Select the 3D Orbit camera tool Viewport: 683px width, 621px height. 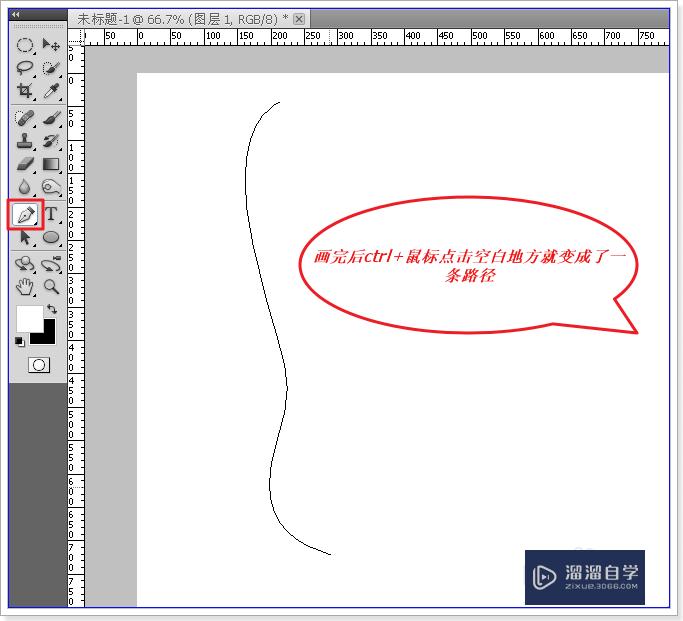pyautogui.click(x=51, y=264)
